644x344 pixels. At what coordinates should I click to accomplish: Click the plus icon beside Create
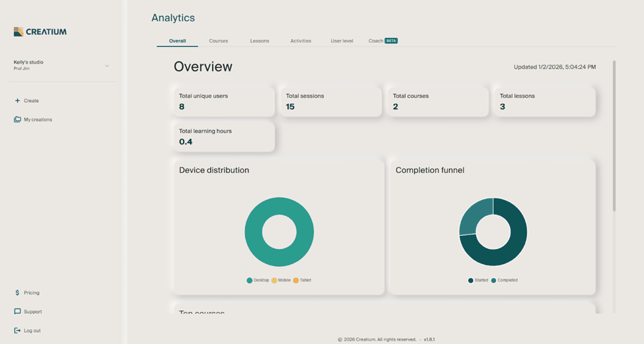pos(17,100)
